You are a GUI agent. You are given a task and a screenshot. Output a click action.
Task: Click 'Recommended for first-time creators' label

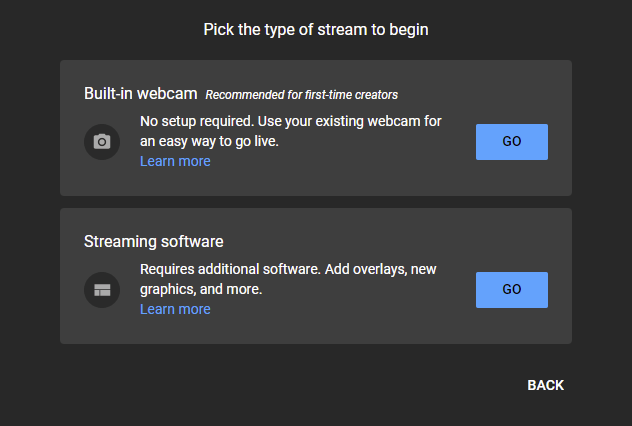pyautogui.click(x=301, y=95)
